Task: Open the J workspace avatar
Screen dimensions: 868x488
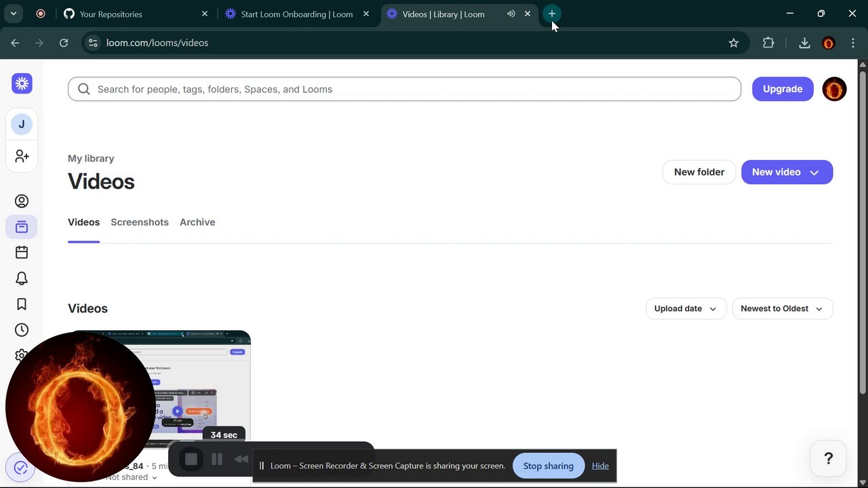Action: click(x=22, y=124)
